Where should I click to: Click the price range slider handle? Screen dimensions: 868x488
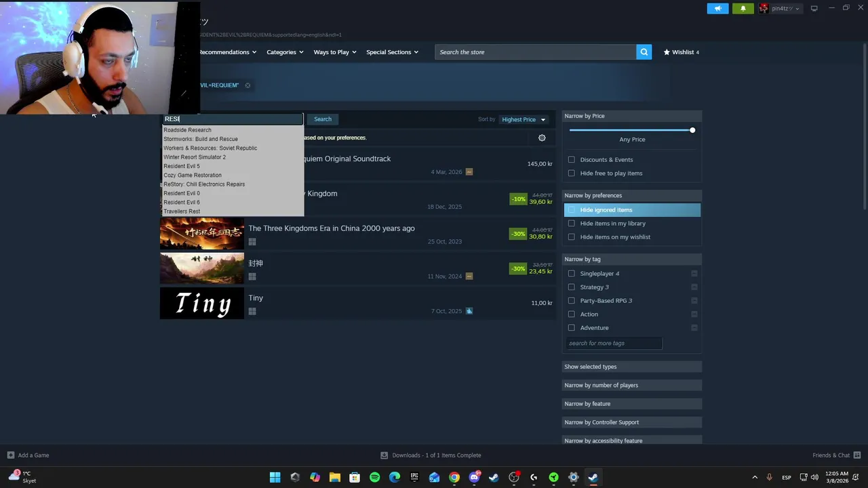click(x=692, y=130)
